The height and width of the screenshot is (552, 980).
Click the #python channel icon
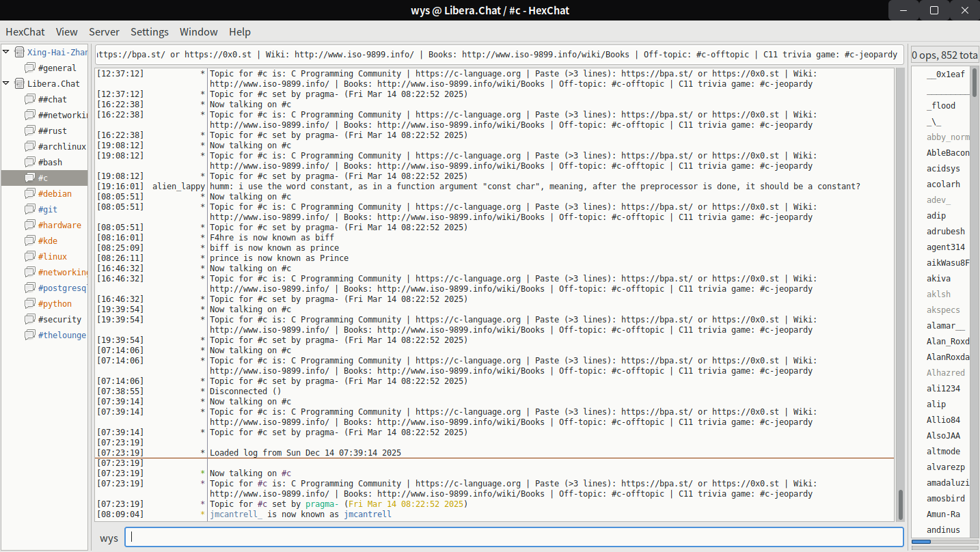[x=29, y=303]
